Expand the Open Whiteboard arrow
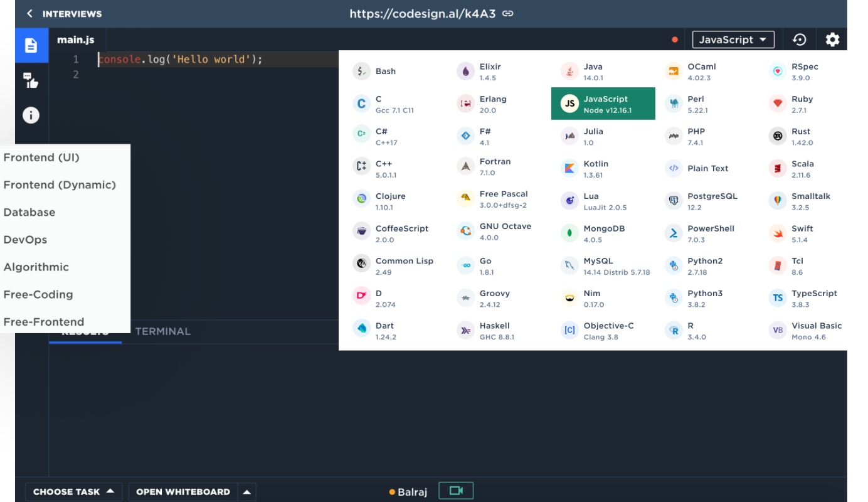868x502 pixels. pyautogui.click(x=247, y=492)
